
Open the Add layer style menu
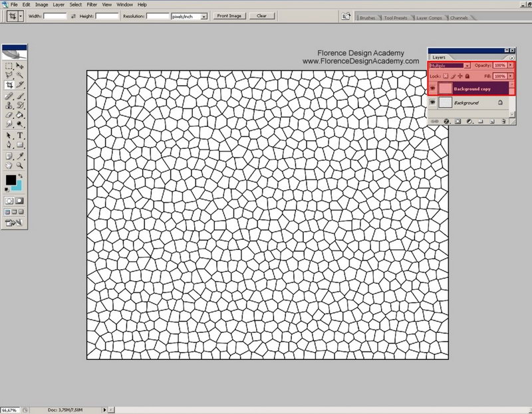pyautogui.click(x=446, y=121)
